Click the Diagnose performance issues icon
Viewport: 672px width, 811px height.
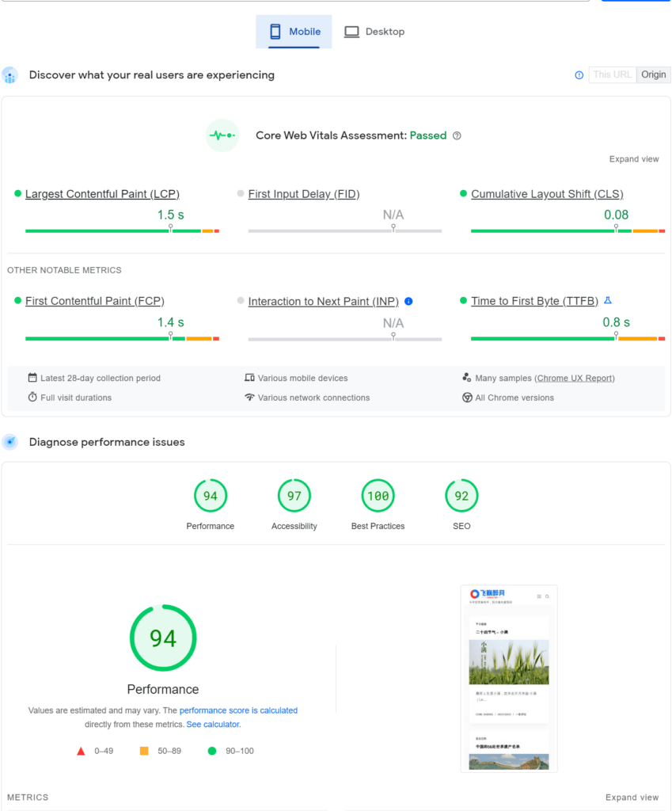pos(10,442)
